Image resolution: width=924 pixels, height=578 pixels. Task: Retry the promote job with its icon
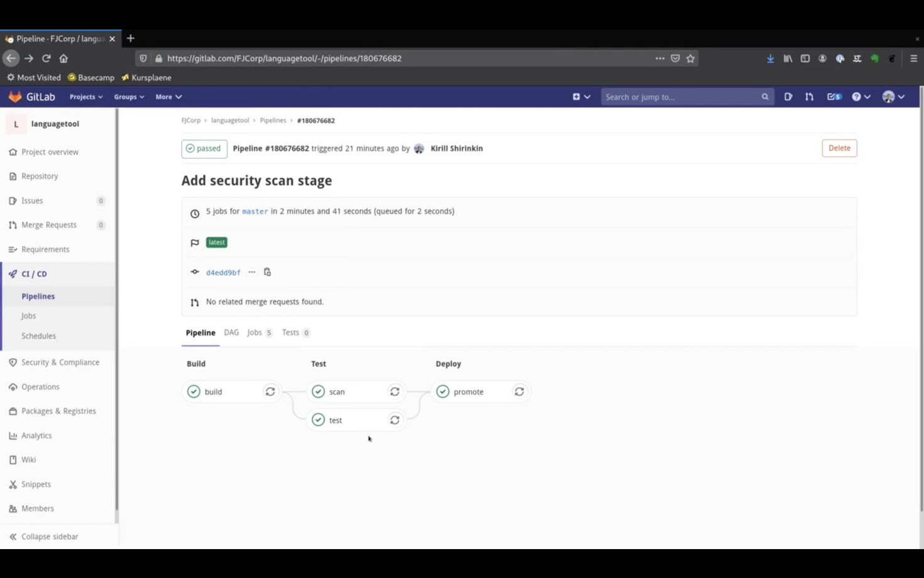pyautogui.click(x=519, y=391)
